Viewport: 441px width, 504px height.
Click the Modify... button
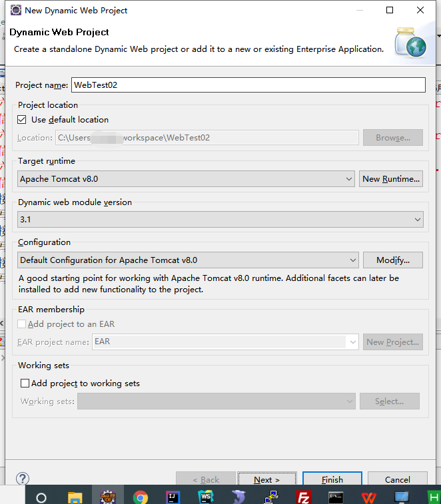pos(393,260)
